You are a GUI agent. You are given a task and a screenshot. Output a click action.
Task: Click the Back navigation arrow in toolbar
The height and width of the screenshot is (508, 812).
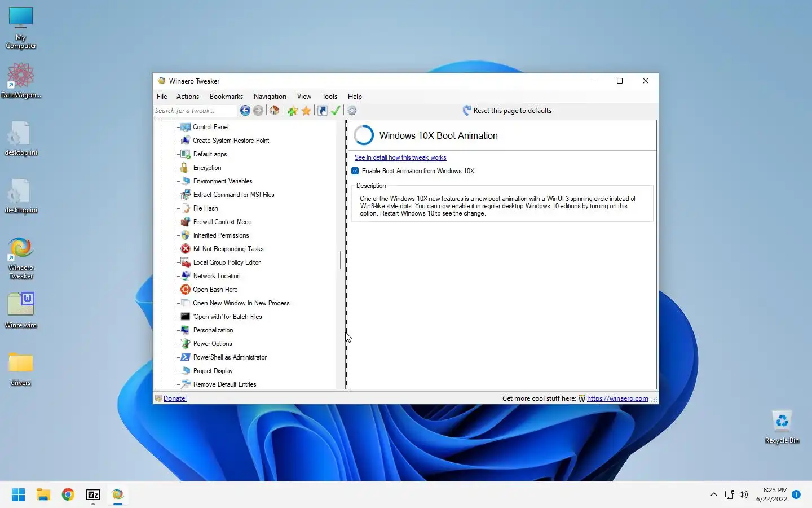click(245, 111)
